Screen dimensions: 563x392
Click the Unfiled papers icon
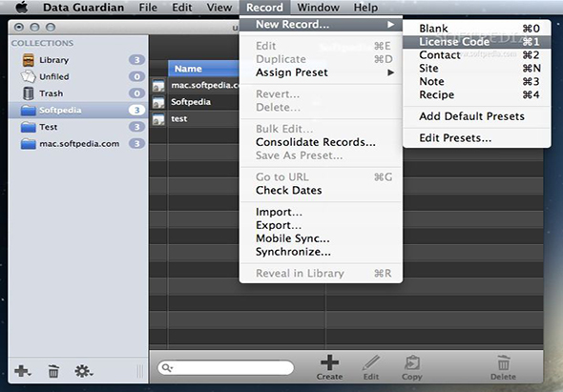[29, 76]
